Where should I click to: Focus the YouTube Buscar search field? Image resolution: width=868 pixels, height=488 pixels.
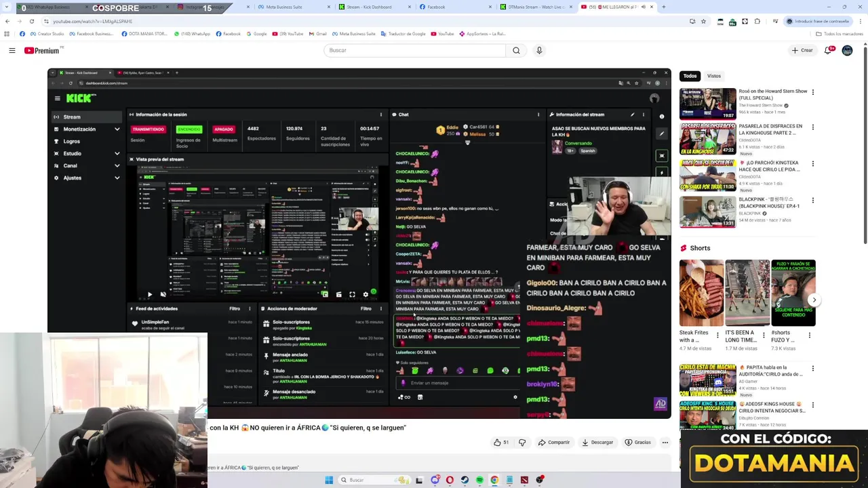pyautogui.click(x=414, y=50)
